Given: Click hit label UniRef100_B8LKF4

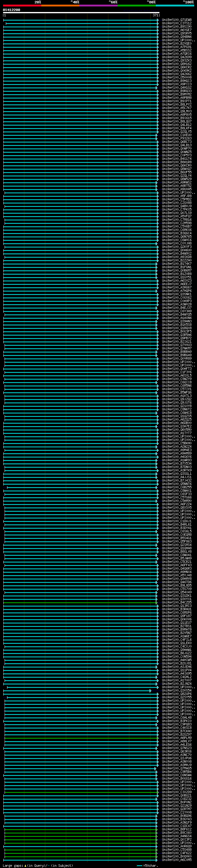Looking at the screenshot, I should tap(176, 128).
